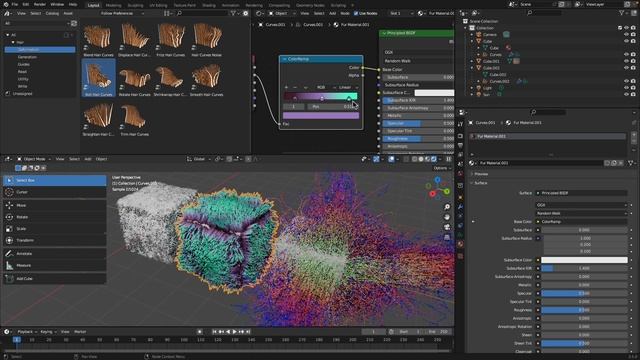
Task: Open the Object Mode dropdown in the viewport
Action: tap(34, 159)
